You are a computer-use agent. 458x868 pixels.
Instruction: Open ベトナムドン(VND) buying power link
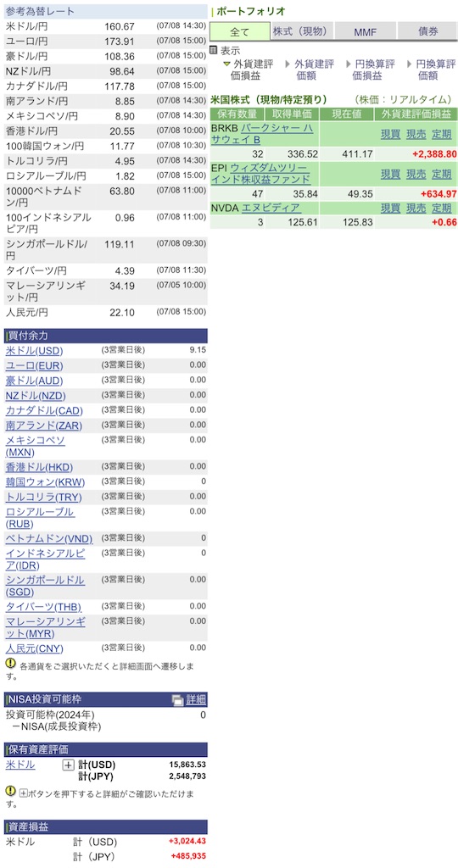[x=49, y=538]
